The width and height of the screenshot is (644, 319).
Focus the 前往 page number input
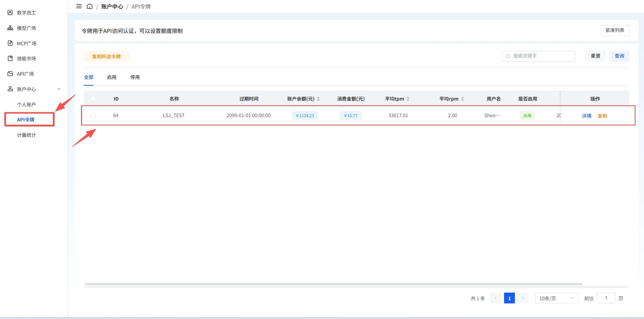click(x=606, y=298)
